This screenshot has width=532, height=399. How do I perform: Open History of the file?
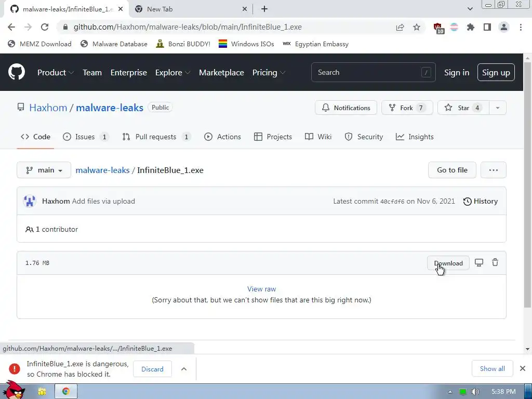click(x=481, y=201)
